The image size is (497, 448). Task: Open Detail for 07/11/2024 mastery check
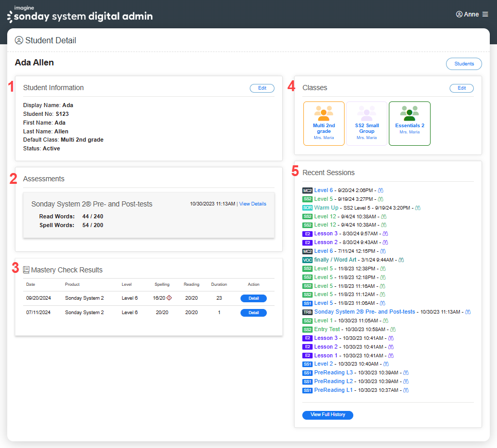pyautogui.click(x=253, y=313)
